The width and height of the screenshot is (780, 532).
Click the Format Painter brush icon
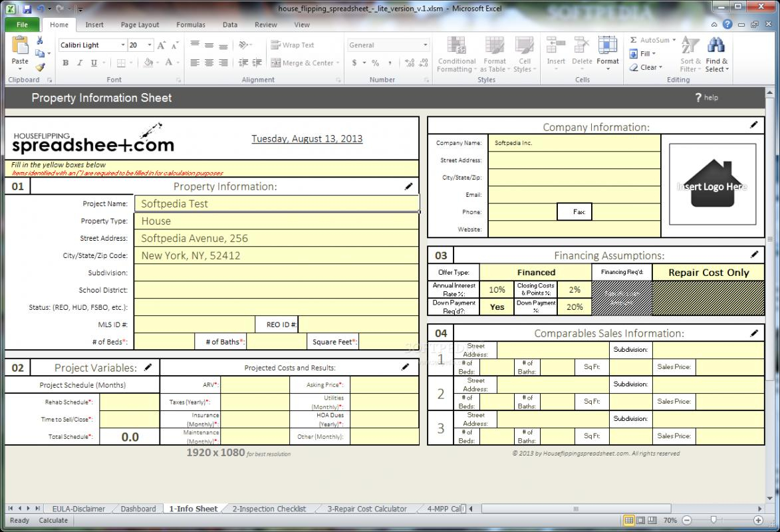point(40,67)
